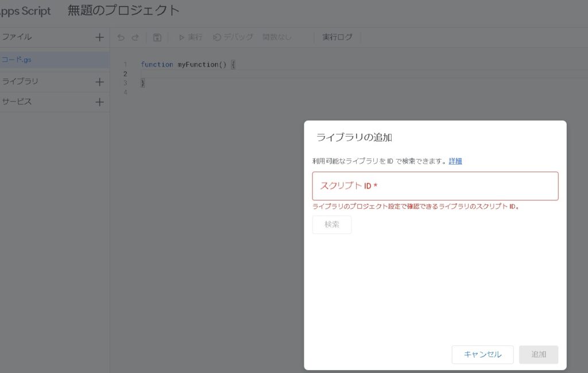
Task: Click the ライブラリ section label
Action: (x=20, y=81)
